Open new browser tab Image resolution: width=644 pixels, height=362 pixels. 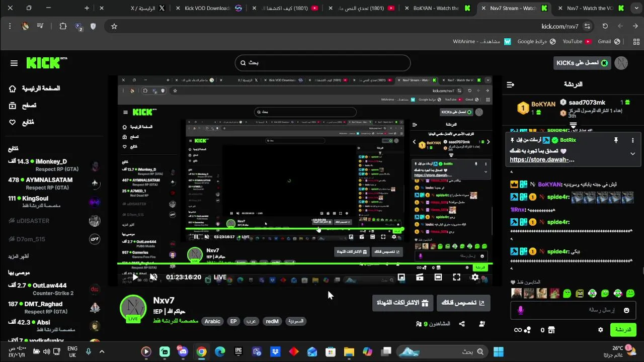pyautogui.click(x=87, y=8)
